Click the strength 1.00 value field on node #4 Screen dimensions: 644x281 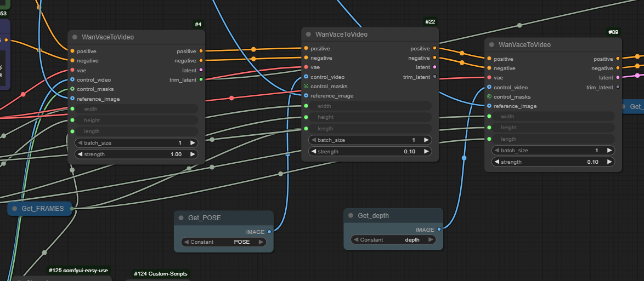pos(137,154)
